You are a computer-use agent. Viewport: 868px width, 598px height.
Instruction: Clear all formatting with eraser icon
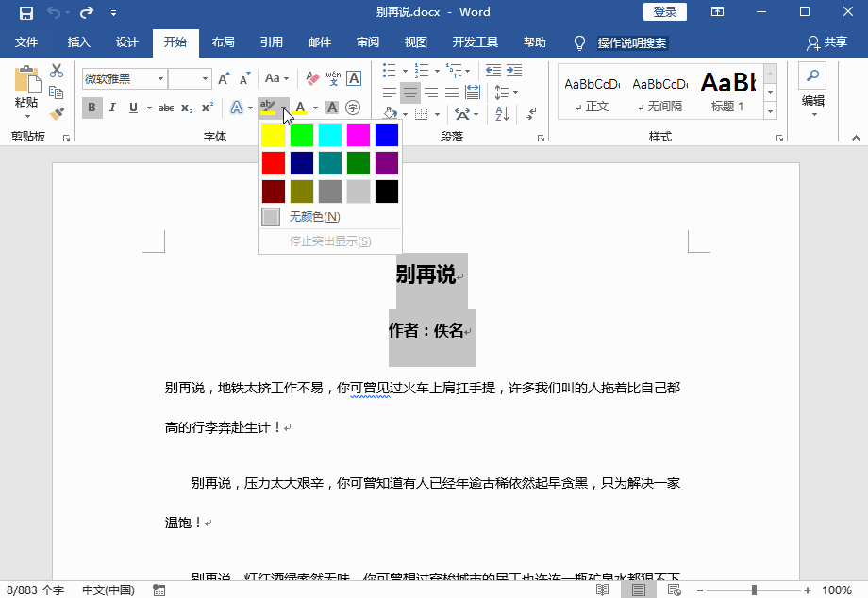pos(310,78)
